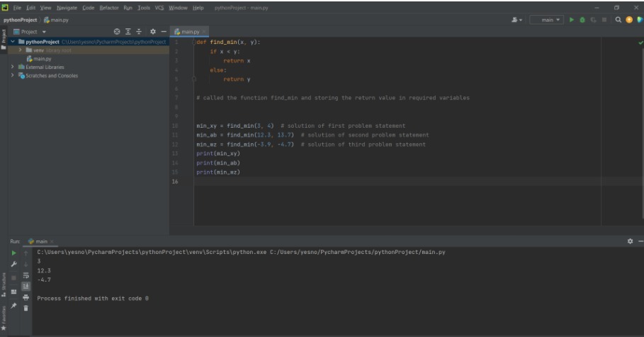
Task: Rerun main with the green Run arrow in the Run panel
Action: [x=13, y=253]
